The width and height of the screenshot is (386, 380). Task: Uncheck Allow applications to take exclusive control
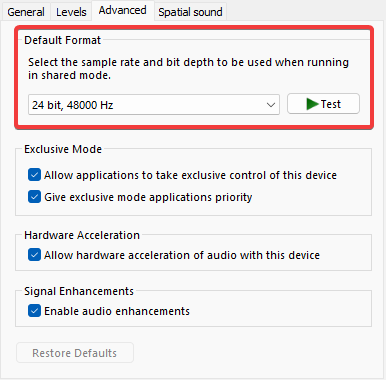coord(35,175)
